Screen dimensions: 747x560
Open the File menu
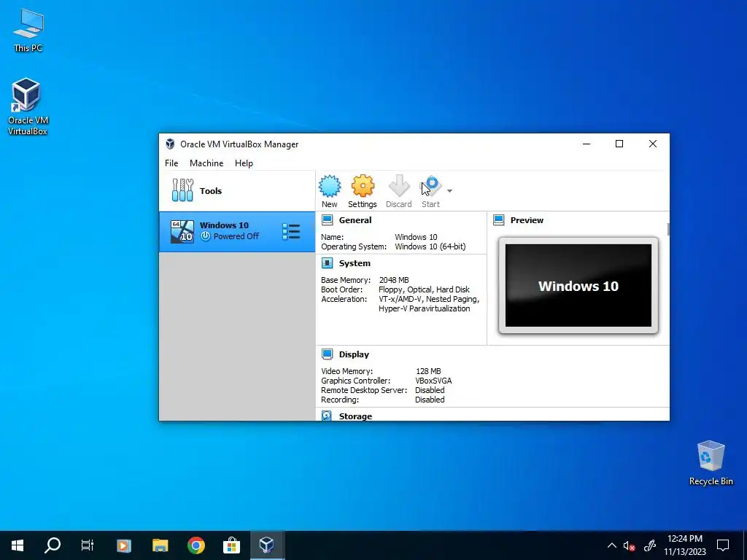pyautogui.click(x=171, y=163)
